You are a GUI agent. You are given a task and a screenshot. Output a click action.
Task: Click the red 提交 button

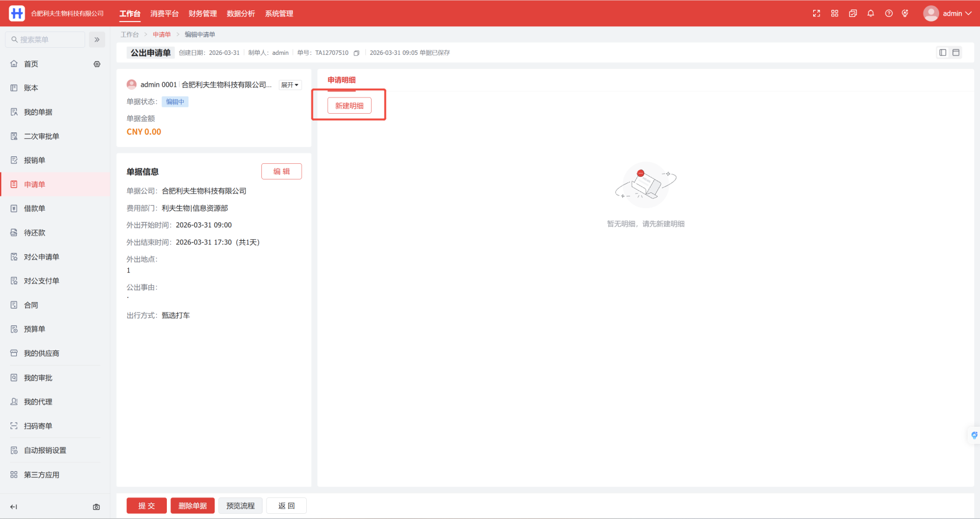(146, 506)
